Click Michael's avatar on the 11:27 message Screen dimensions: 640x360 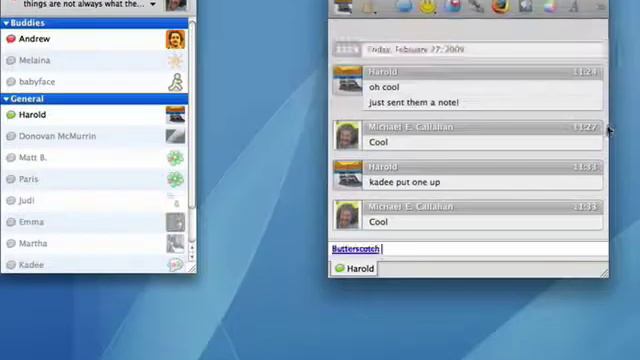[347, 135]
